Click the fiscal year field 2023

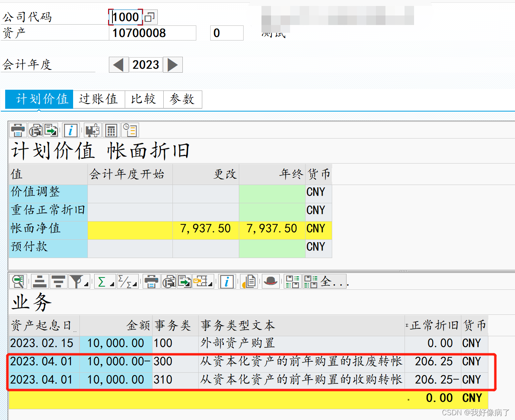pos(146,65)
